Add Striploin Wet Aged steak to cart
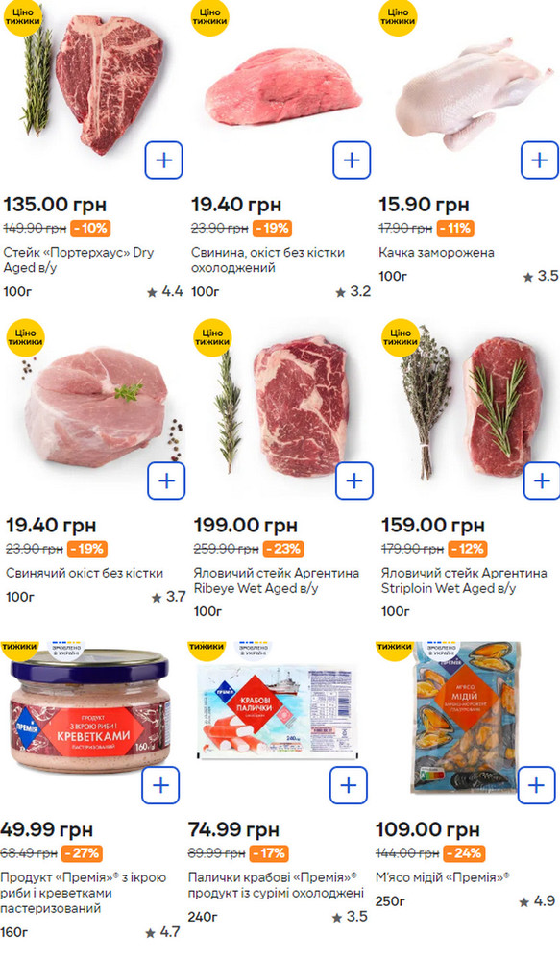This screenshot has width=560, height=961. [542, 480]
